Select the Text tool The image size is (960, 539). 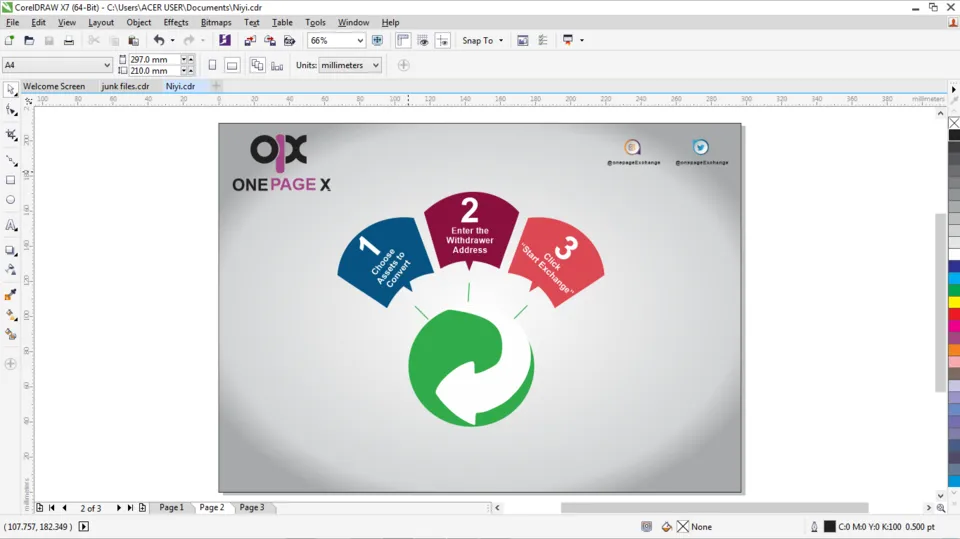point(10,225)
